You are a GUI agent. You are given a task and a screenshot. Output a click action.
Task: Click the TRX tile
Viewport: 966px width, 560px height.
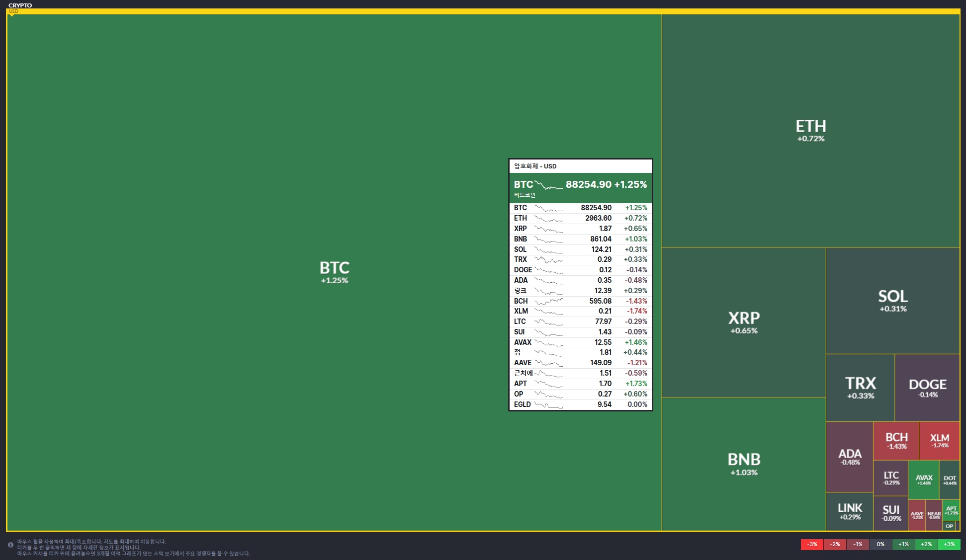pyautogui.click(x=860, y=388)
